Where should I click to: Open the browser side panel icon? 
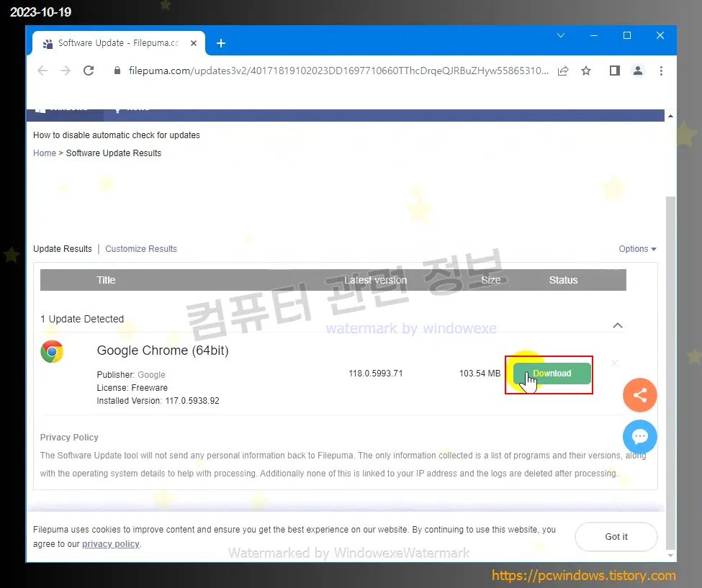point(615,71)
